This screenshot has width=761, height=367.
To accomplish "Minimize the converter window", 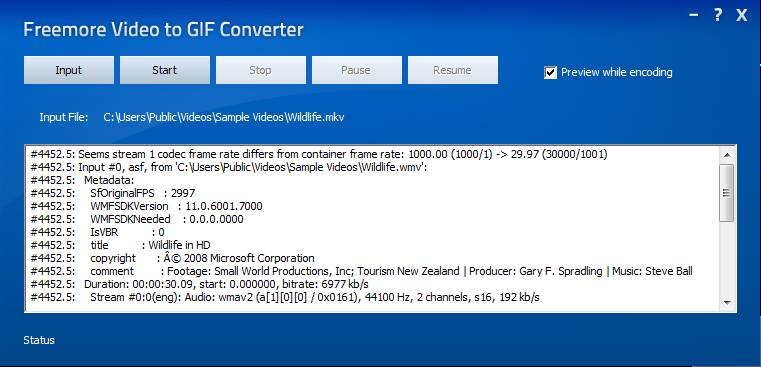I will [x=694, y=15].
